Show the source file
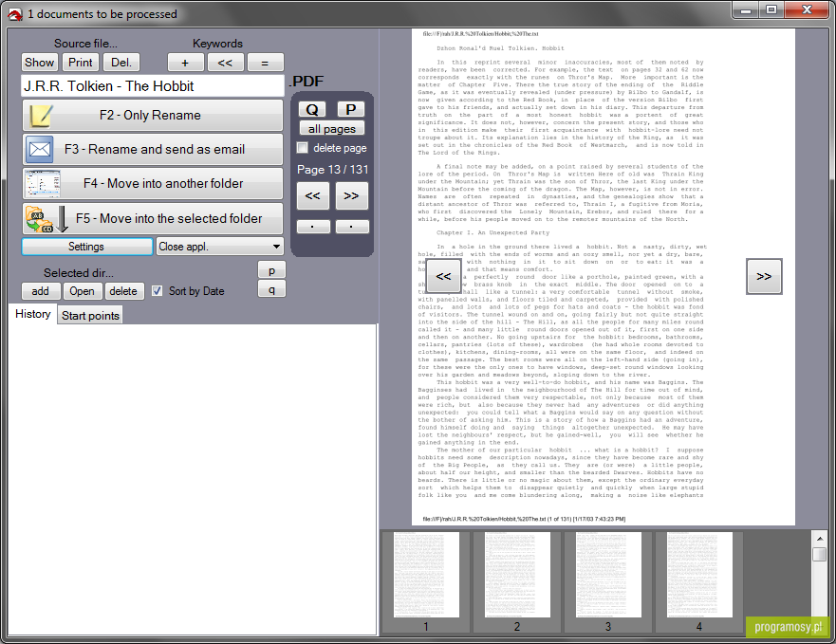The height and width of the screenshot is (644, 836). 40,63
